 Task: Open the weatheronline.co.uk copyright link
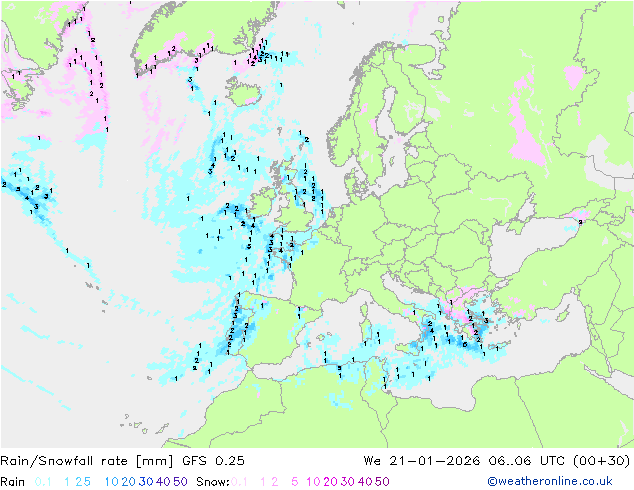pos(550,482)
